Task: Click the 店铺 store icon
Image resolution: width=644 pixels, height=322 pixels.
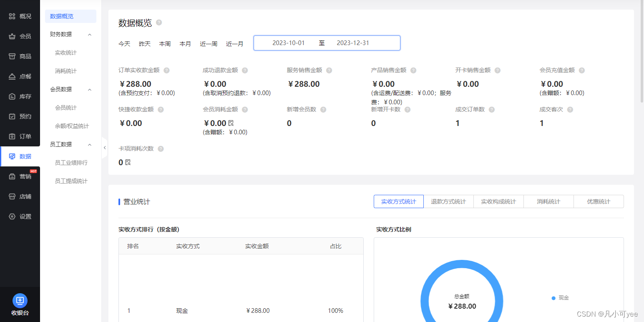Action: (12, 196)
